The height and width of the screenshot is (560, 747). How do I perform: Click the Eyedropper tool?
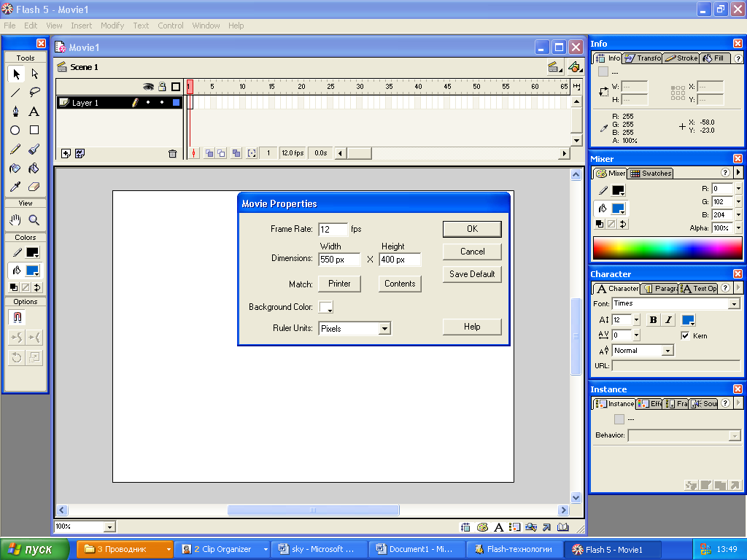click(x=15, y=187)
